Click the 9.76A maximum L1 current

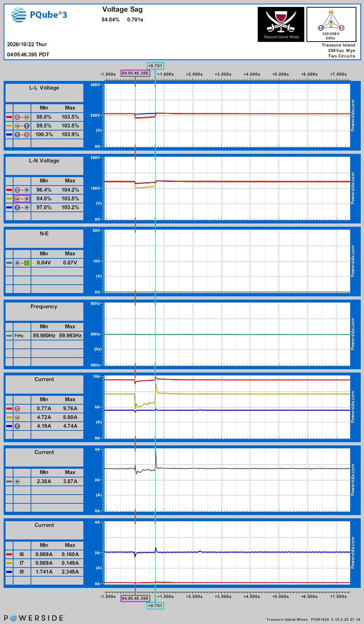pyautogui.click(x=70, y=409)
